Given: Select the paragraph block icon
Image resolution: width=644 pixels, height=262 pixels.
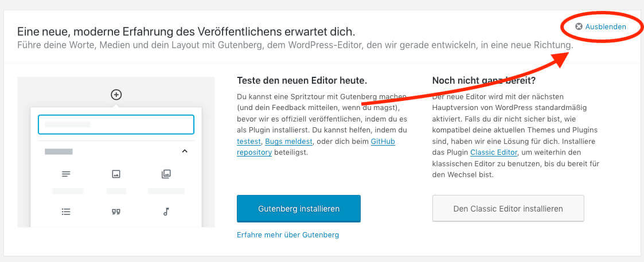Looking at the screenshot, I should 66,174.
